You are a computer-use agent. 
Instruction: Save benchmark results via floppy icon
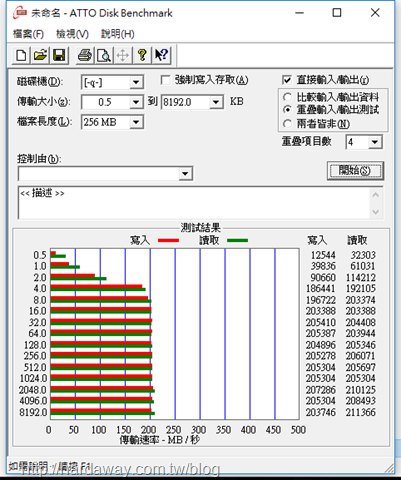pos(59,55)
